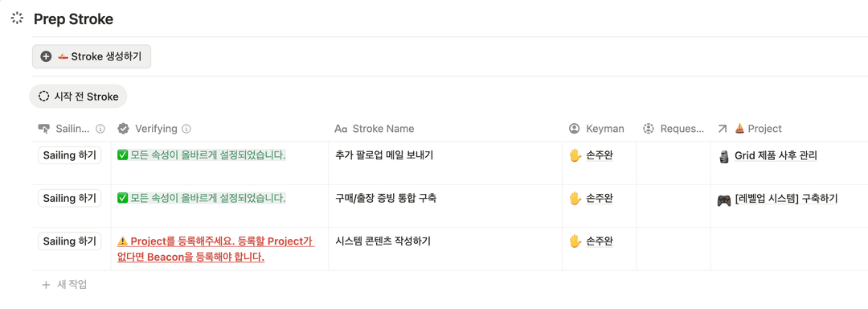Click the arrow icon in Project header
Image resolution: width=868 pixels, height=309 pixels.
click(x=722, y=129)
